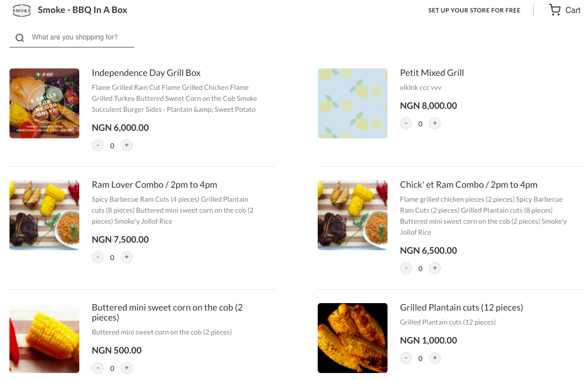Screen dimensions: 588x380
Task: Click the Buttered sweet corn product image
Action: tap(44, 338)
